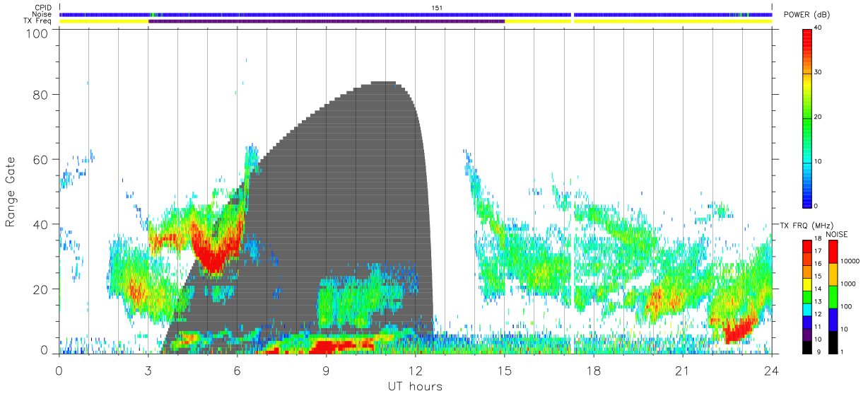Click the CPID label at top left

pos(43,8)
